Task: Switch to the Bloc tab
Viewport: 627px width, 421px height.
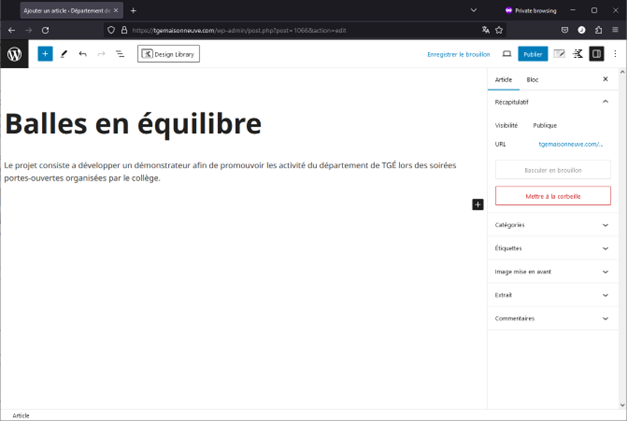Action: 532,79
